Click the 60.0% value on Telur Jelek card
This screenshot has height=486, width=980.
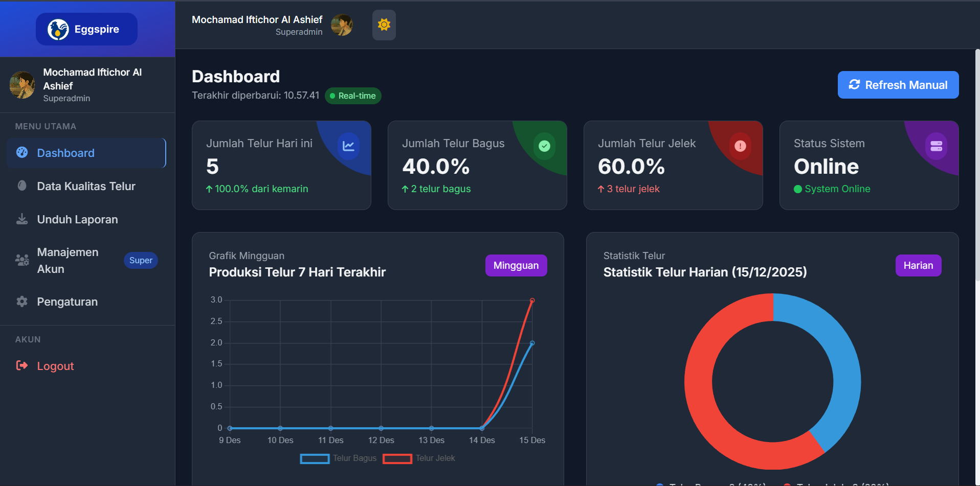pos(632,166)
